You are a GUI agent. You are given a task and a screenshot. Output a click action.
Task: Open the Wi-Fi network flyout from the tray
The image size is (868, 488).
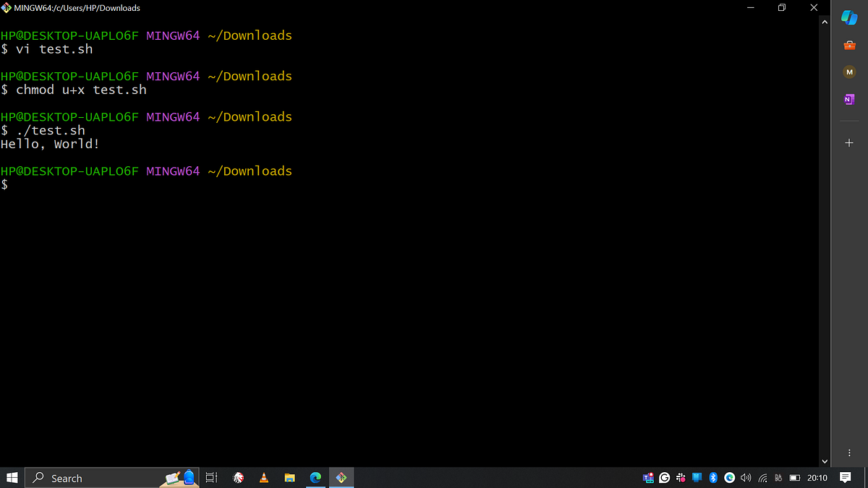pyautogui.click(x=762, y=477)
